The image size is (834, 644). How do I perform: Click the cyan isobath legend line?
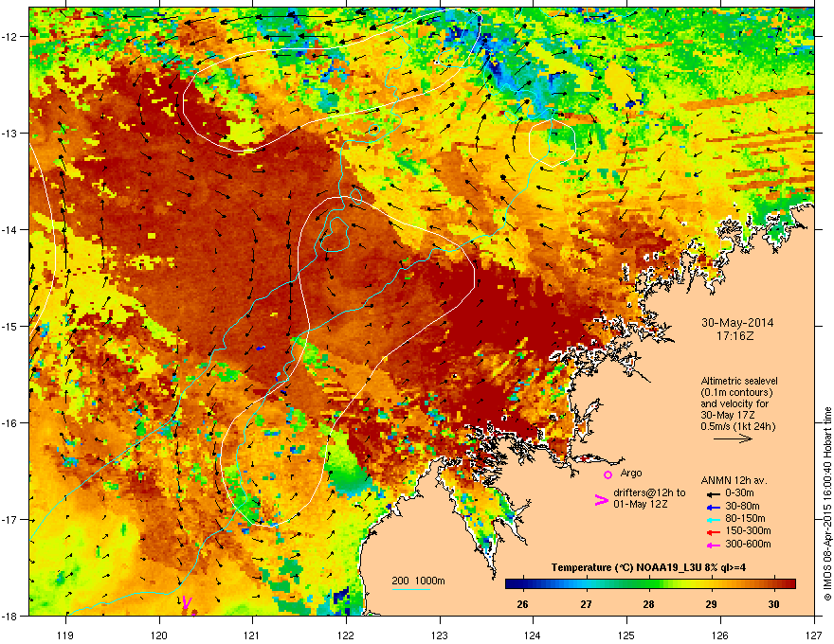[410, 589]
